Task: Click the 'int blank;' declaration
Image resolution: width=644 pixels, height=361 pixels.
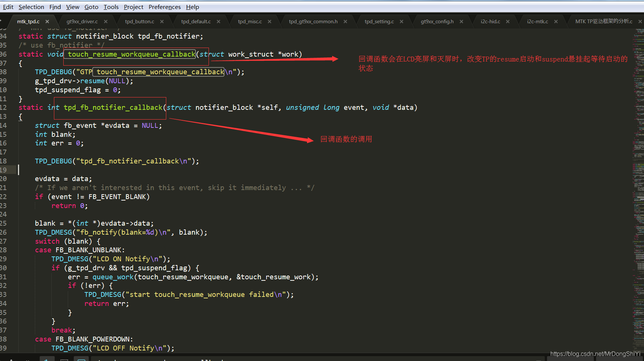Action: pyautogui.click(x=55, y=135)
